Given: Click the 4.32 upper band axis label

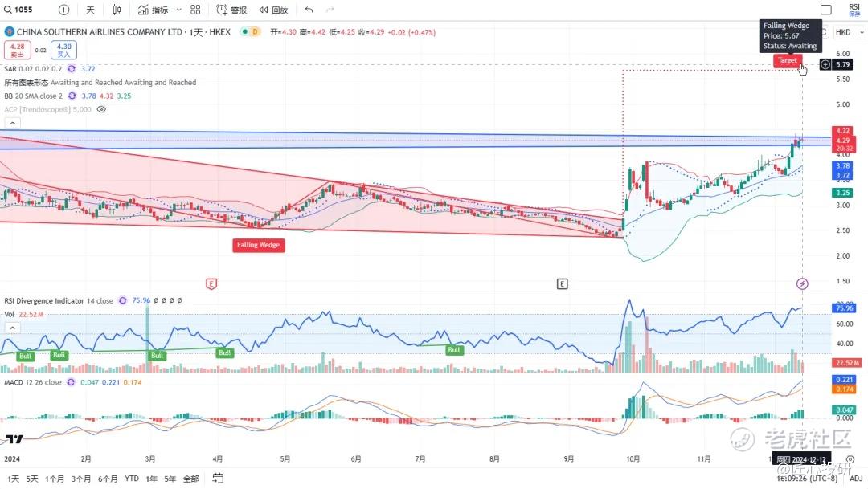Looking at the screenshot, I should [842, 131].
